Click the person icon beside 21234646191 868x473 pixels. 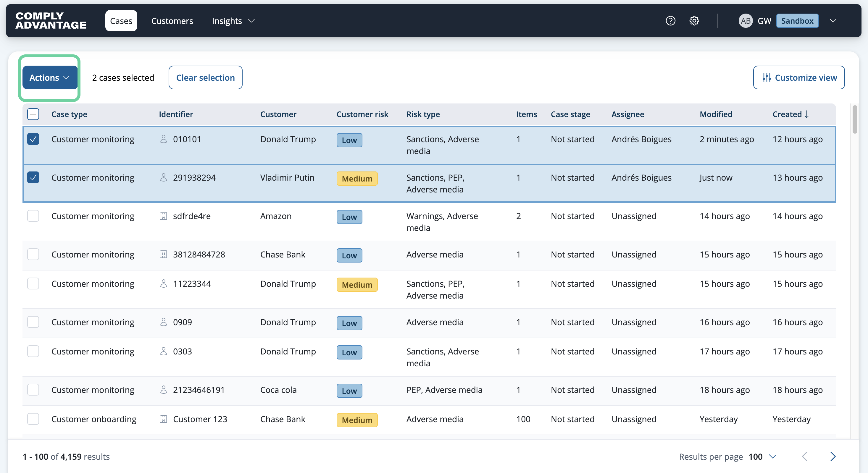(x=163, y=390)
